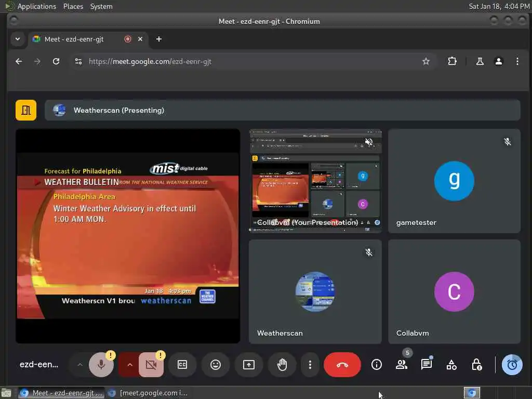Open Chromium three-dot menu
The width and height of the screenshot is (532, 399).
coord(517,61)
